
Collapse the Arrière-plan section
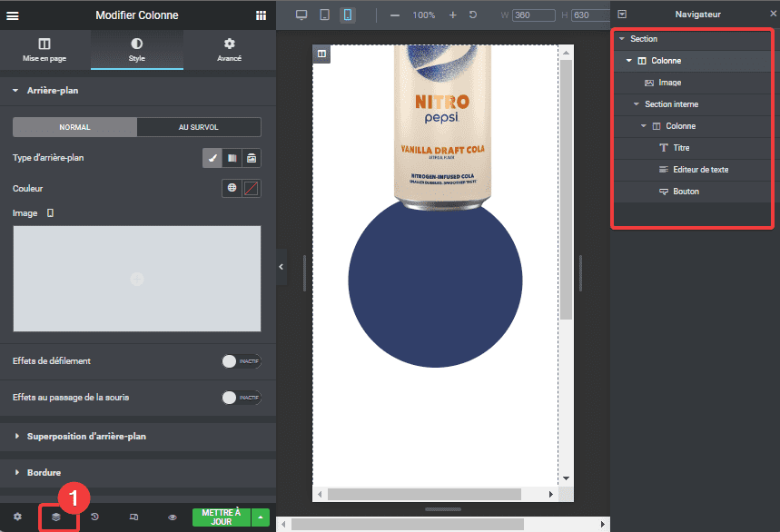click(138, 91)
